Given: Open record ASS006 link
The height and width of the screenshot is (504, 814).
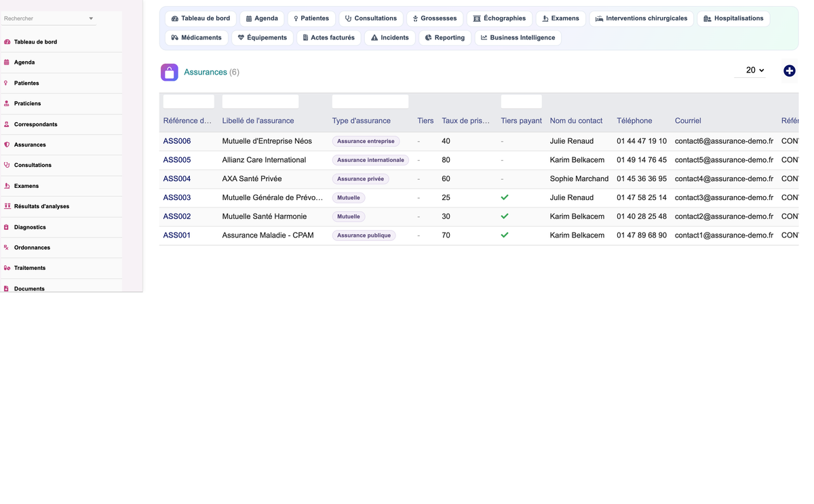Looking at the screenshot, I should pos(177,141).
